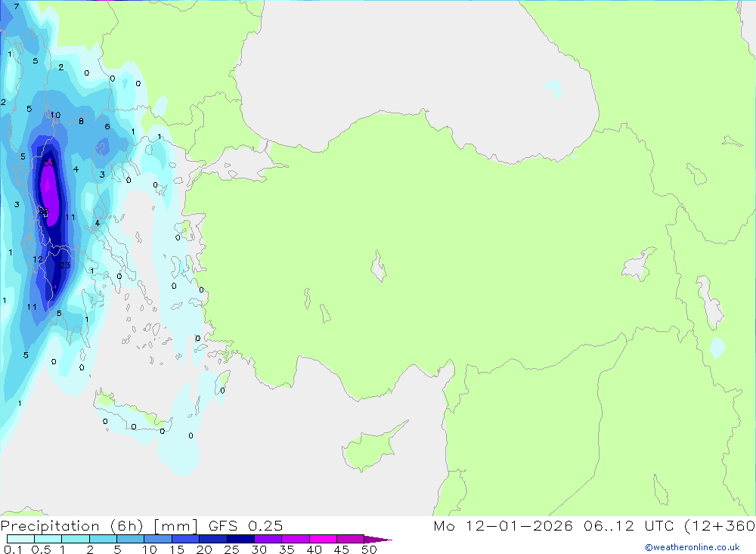Select the 20–25 mm legend color box
The width and height of the screenshot is (756, 554).
pyautogui.click(x=212, y=539)
